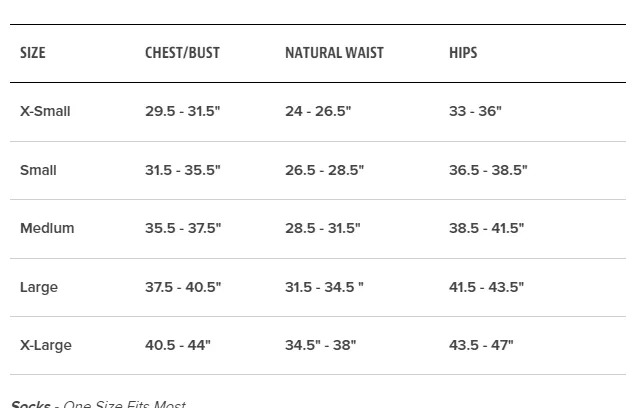This screenshot has width=632, height=408.
Task: Select X-Large hips value 43.5 - 47"
Action: (x=481, y=346)
